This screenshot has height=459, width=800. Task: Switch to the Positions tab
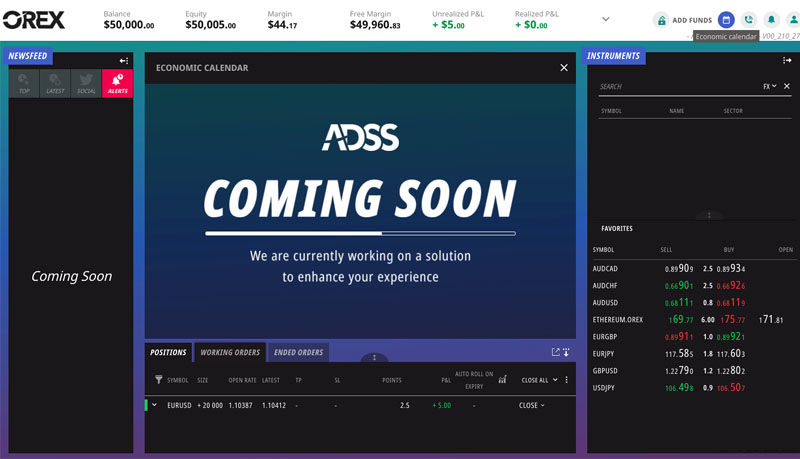pos(168,352)
